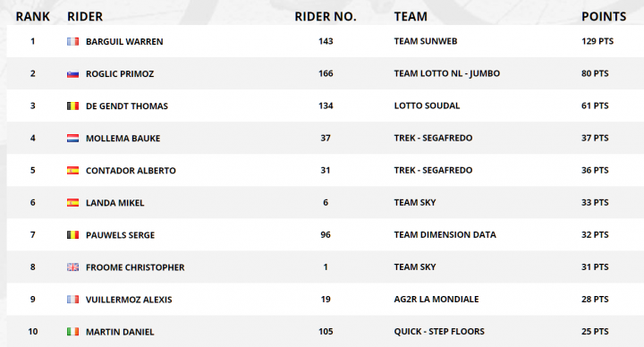Select the POINTS column header

(604, 16)
